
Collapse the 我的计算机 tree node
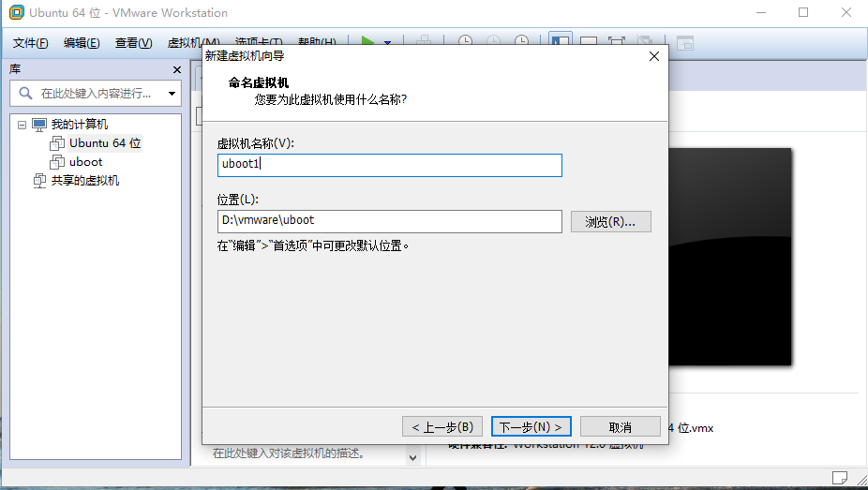(x=22, y=125)
